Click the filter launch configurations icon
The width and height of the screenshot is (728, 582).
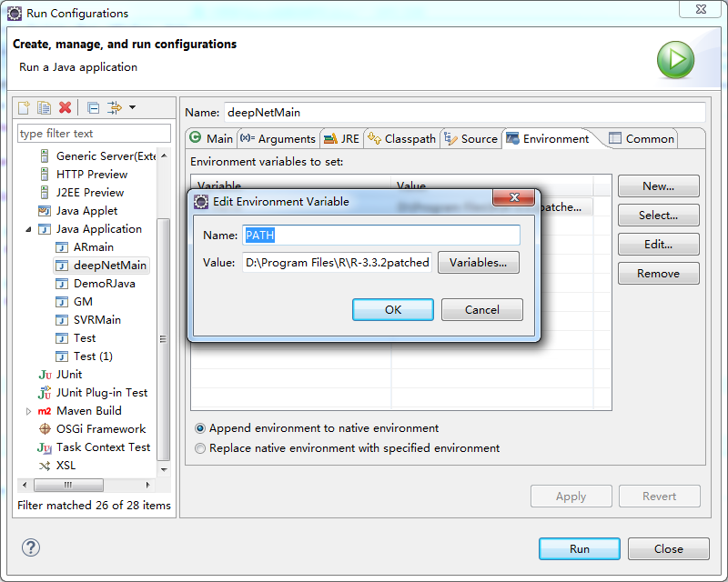(x=115, y=107)
